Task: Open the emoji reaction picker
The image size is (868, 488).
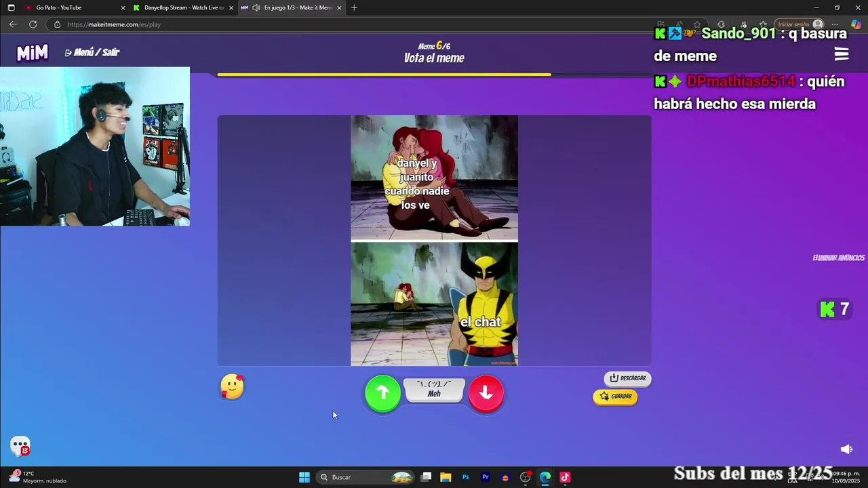Action: [x=232, y=387]
